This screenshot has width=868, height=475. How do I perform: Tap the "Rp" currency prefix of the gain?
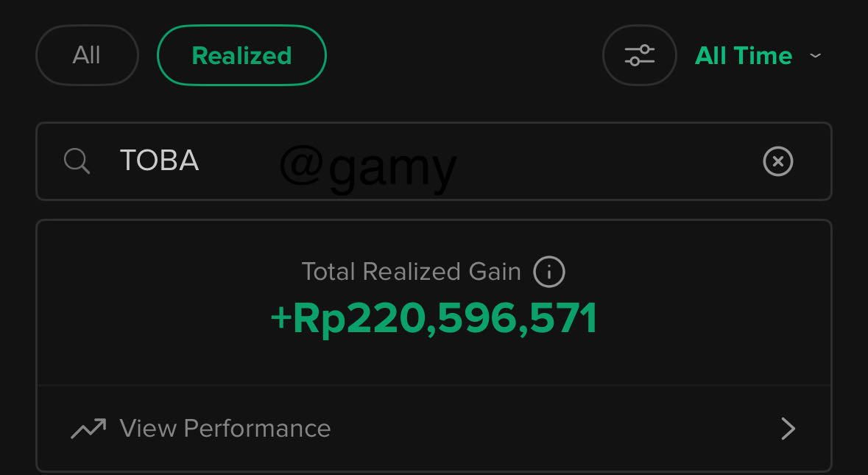coord(320,320)
